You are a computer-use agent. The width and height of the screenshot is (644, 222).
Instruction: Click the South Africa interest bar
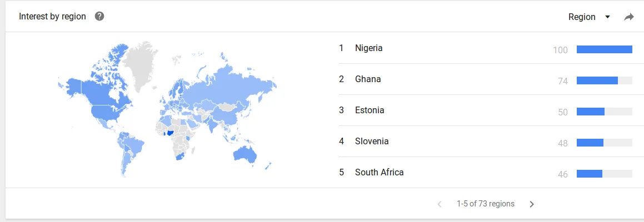pos(604,174)
